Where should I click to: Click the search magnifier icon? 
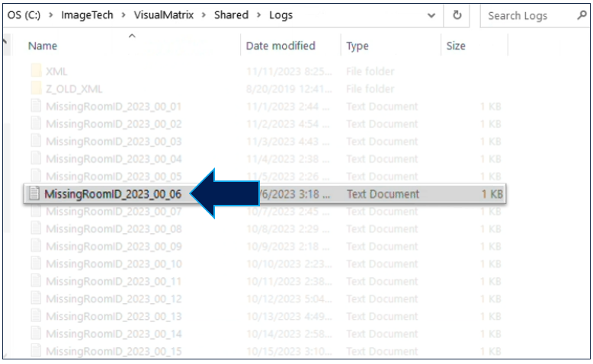[x=582, y=15]
